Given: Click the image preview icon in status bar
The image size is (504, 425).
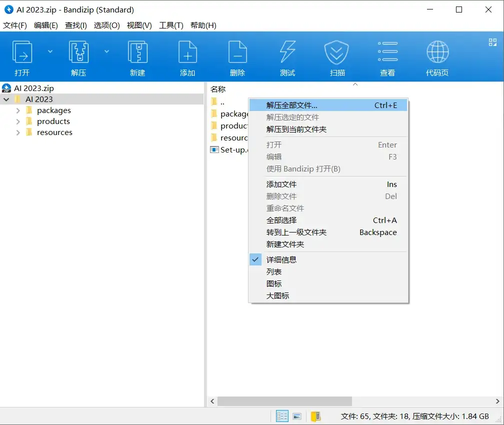Looking at the screenshot, I should point(297,415).
